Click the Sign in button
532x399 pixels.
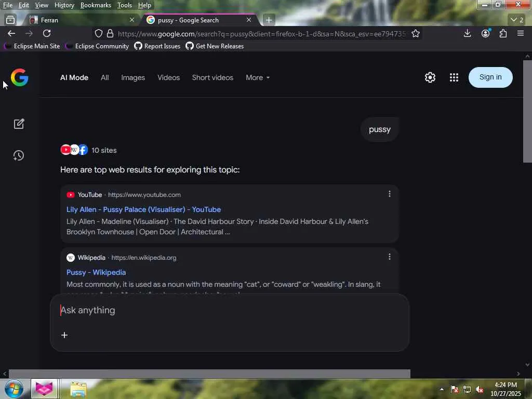tap(490, 77)
